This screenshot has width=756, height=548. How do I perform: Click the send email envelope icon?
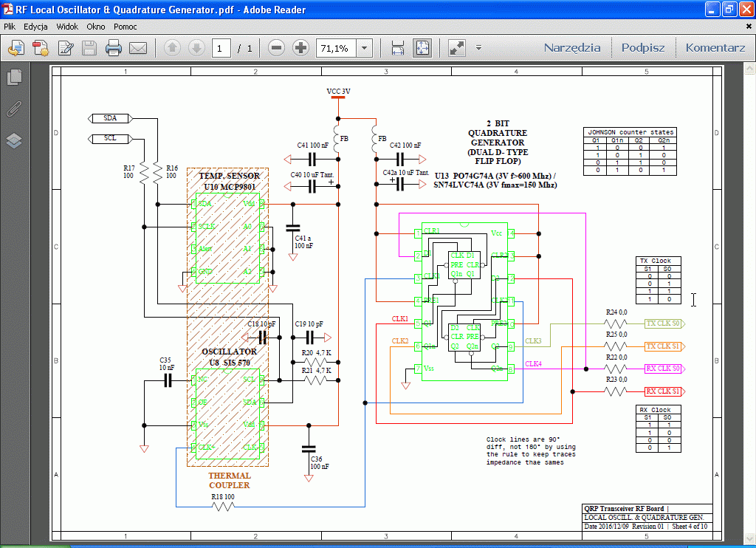(x=138, y=49)
